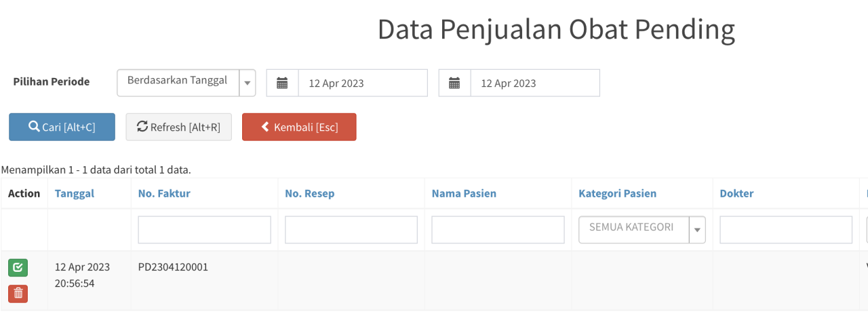The height and width of the screenshot is (320, 868).
Task: Focus the Dokter filter input field
Action: click(x=786, y=230)
